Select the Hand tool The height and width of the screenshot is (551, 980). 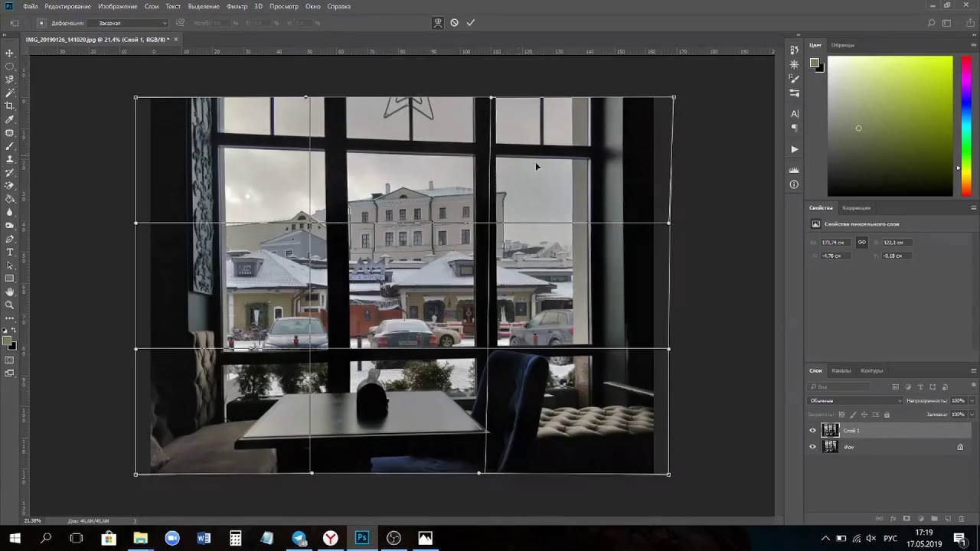10,292
